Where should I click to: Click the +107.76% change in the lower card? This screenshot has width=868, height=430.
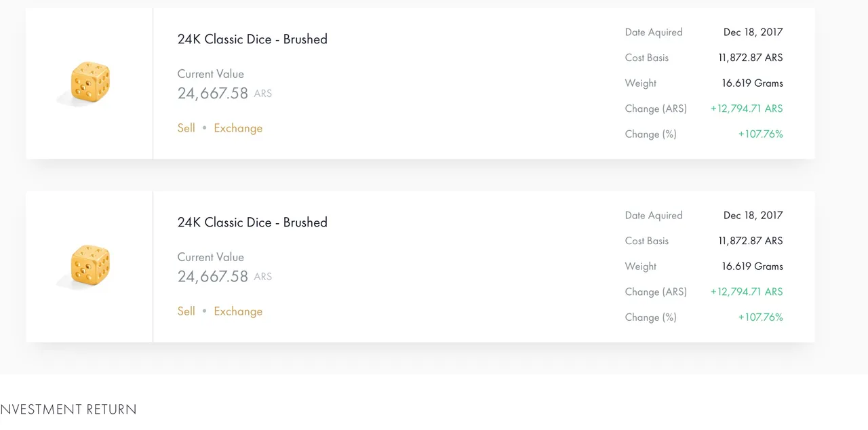(760, 317)
